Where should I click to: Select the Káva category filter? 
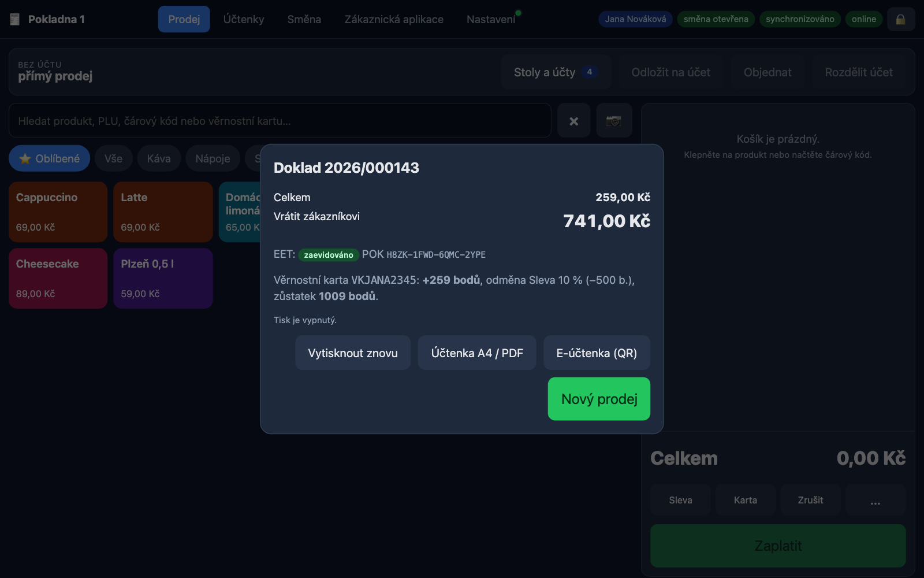click(x=159, y=158)
